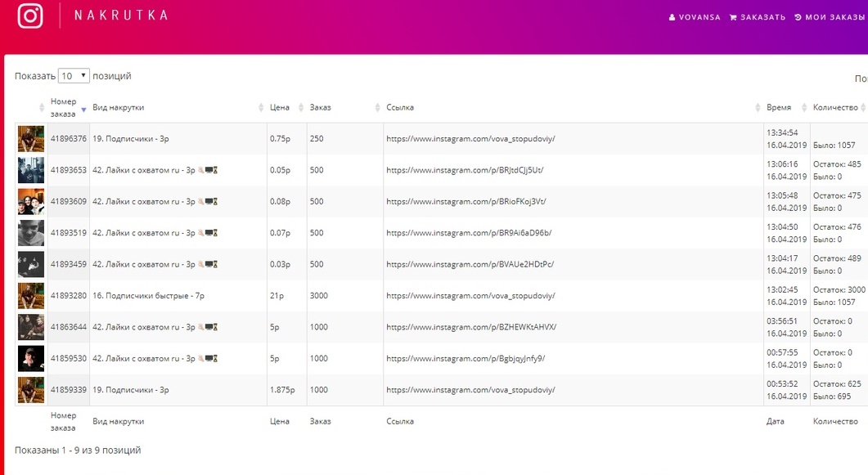Open the VOVANSA user profile menu
The width and height of the screenshot is (868, 475).
pyautogui.click(x=695, y=17)
